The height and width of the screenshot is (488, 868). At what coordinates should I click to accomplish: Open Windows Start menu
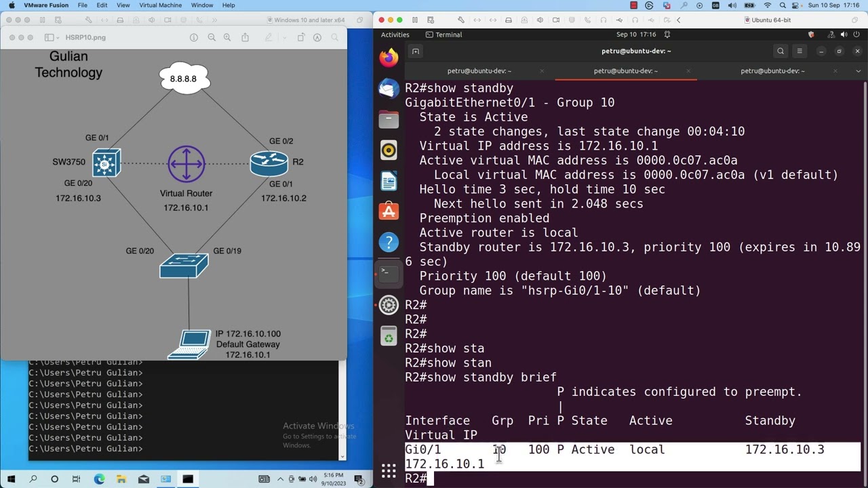12,480
